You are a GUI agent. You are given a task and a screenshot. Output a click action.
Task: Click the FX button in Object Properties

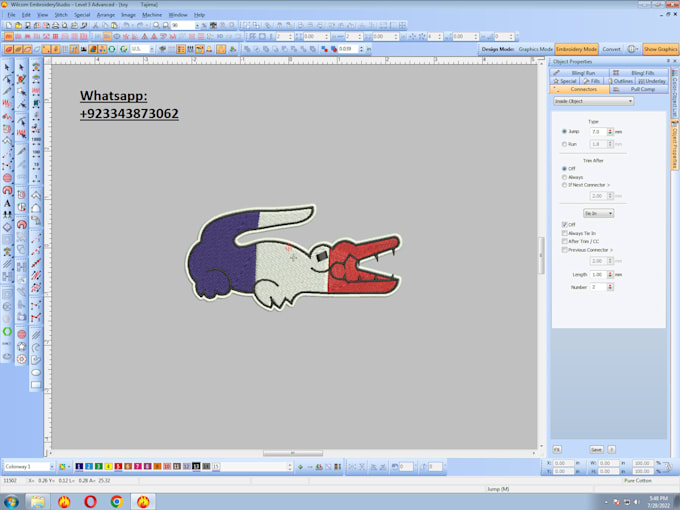(557, 450)
